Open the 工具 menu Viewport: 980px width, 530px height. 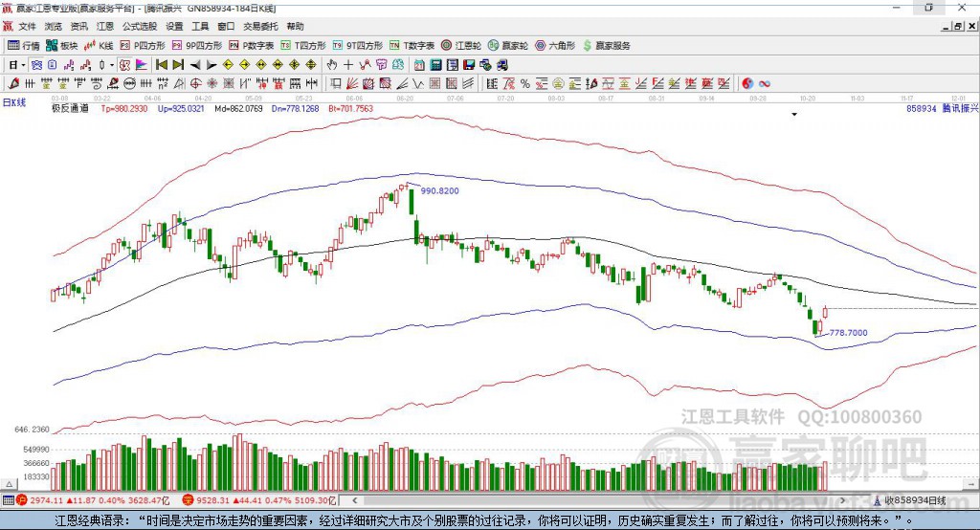coord(200,26)
